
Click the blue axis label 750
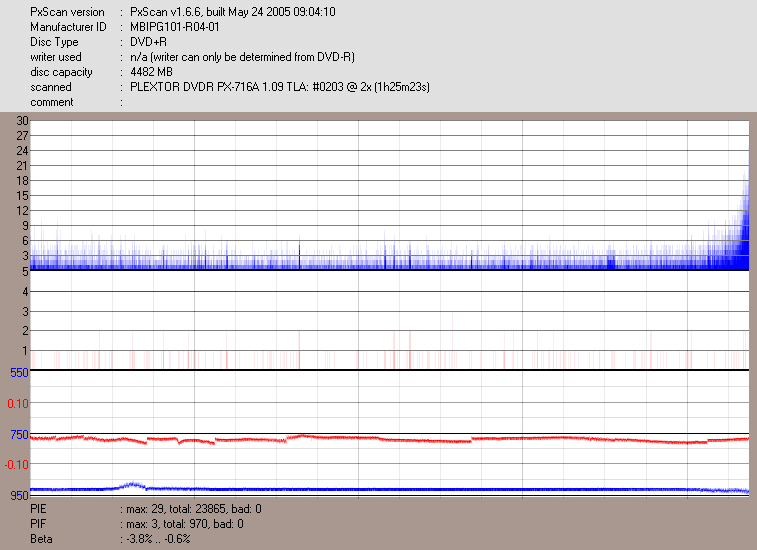(x=19, y=435)
